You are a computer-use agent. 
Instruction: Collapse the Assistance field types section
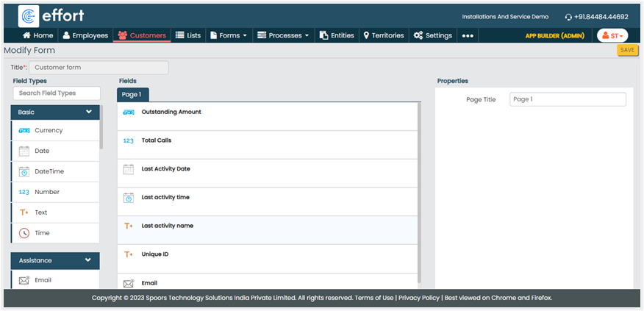pyautogui.click(x=89, y=260)
